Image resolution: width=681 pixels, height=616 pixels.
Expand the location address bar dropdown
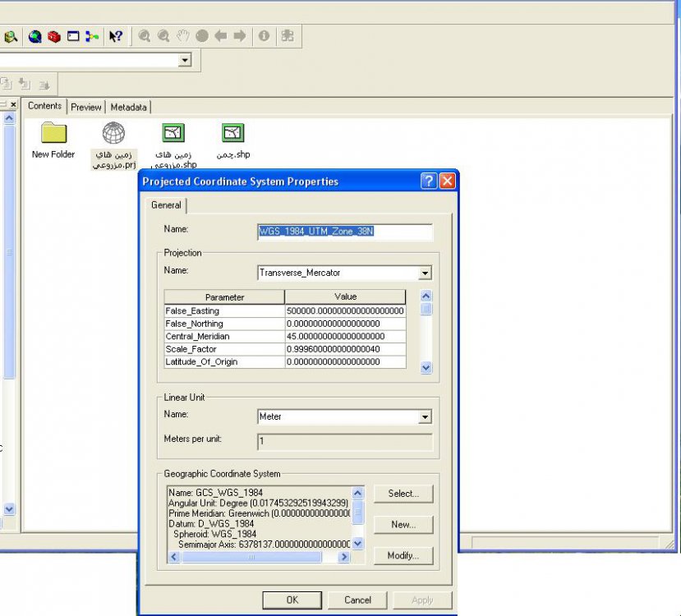[x=185, y=60]
